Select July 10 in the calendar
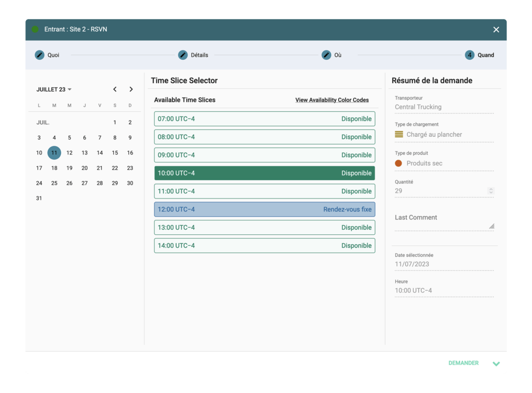532x393 pixels. tap(39, 153)
